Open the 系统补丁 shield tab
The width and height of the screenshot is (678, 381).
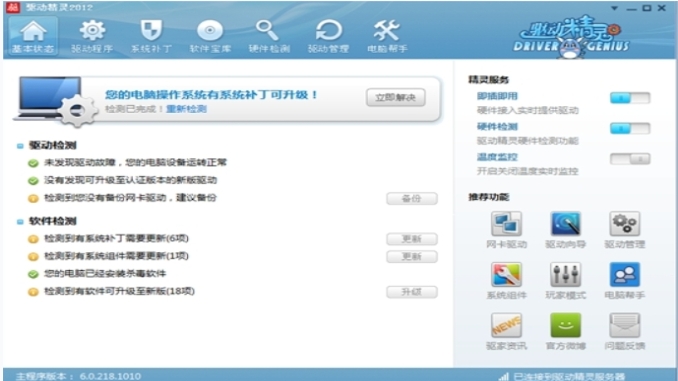coord(151,36)
